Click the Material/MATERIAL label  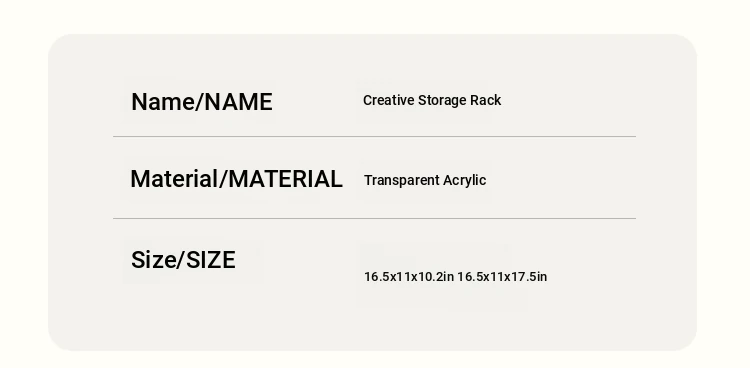tap(236, 179)
